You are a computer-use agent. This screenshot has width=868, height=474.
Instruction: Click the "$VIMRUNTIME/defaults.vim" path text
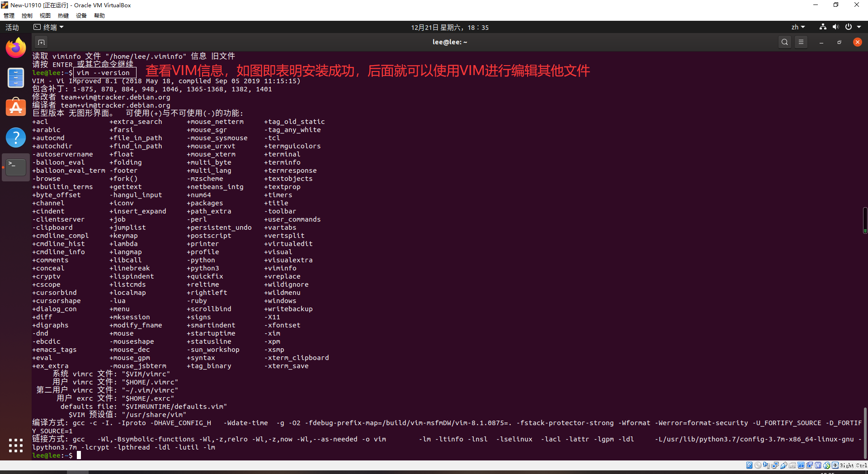[175, 407]
